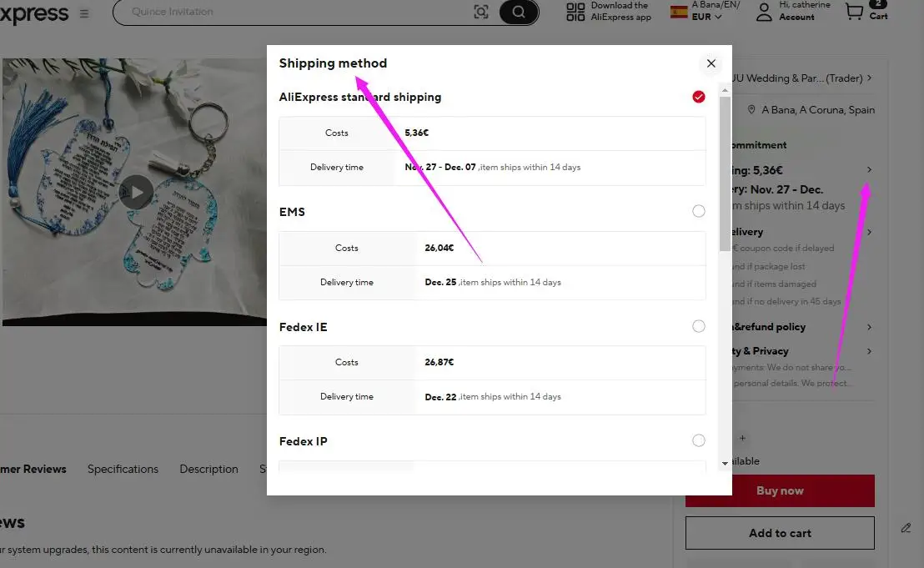This screenshot has height=568, width=924.
Task: Click the location pin icon
Action: 751,109
